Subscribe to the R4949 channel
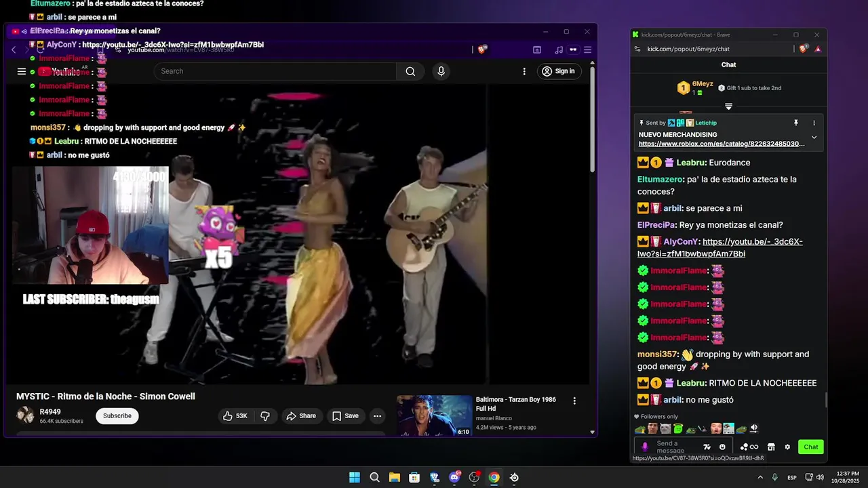The height and width of the screenshot is (488, 868). [117, 416]
